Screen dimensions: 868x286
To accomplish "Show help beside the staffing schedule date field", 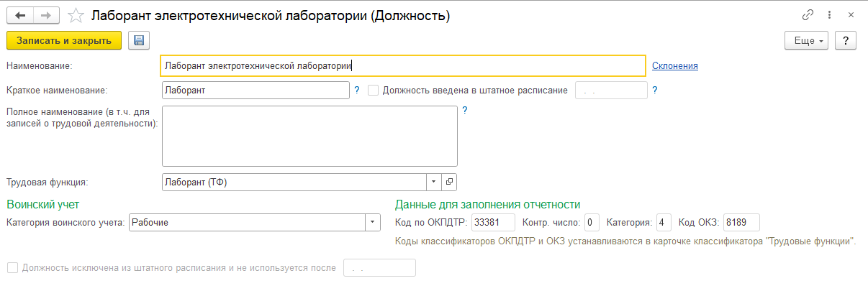I will click(655, 91).
